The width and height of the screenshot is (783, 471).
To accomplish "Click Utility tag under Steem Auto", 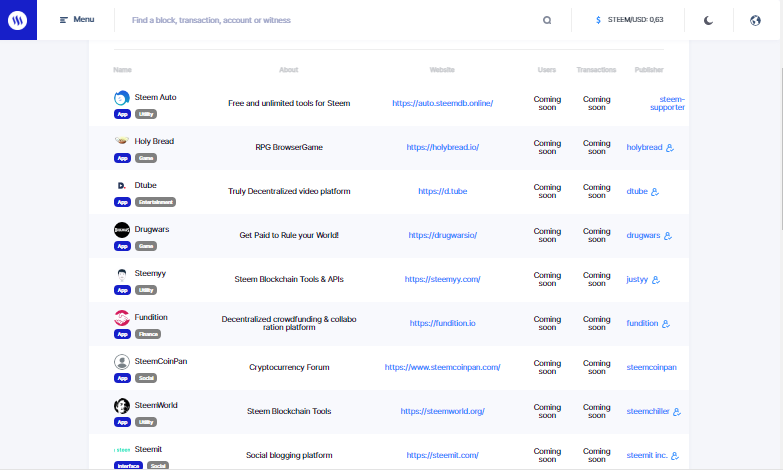I will [146, 114].
